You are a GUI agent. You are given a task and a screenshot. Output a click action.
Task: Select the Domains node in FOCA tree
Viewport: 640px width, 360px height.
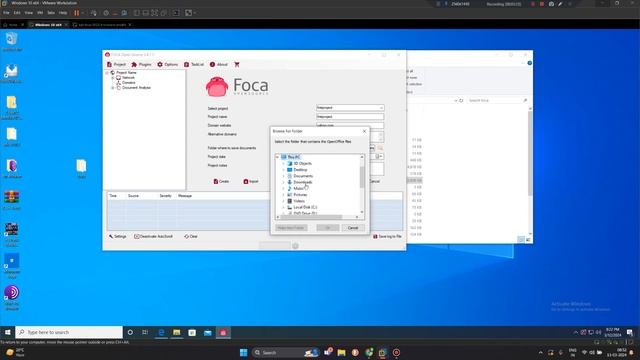pos(129,82)
